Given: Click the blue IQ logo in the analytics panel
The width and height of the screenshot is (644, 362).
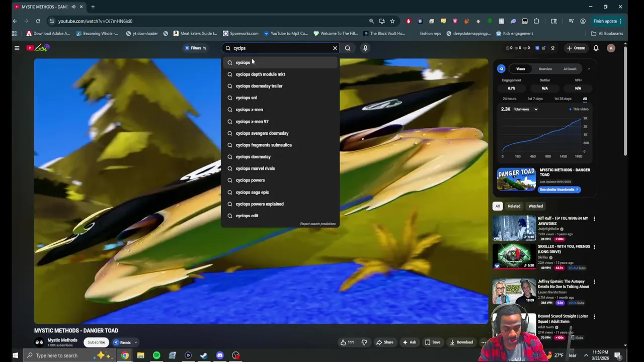Looking at the screenshot, I should [501, 69].
